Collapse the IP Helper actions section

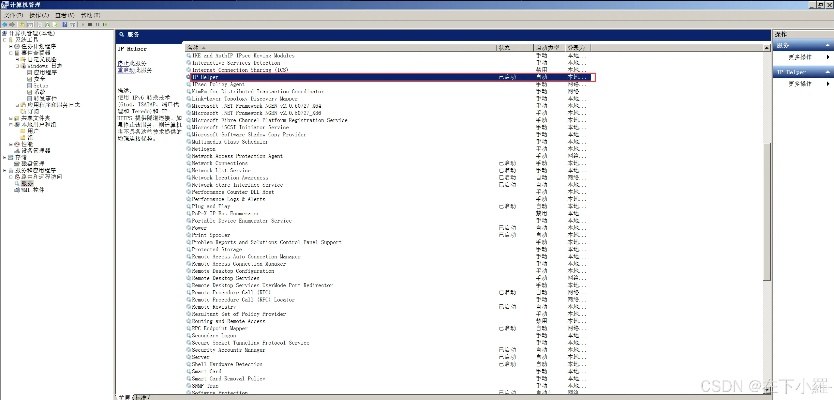(829, 72)
